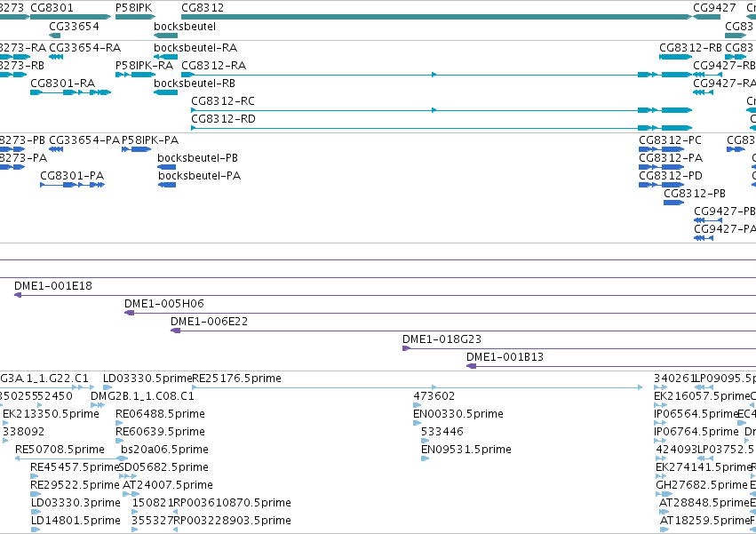
Task: Select transcript bocksbeutel-RB
Action: (195, 84)
